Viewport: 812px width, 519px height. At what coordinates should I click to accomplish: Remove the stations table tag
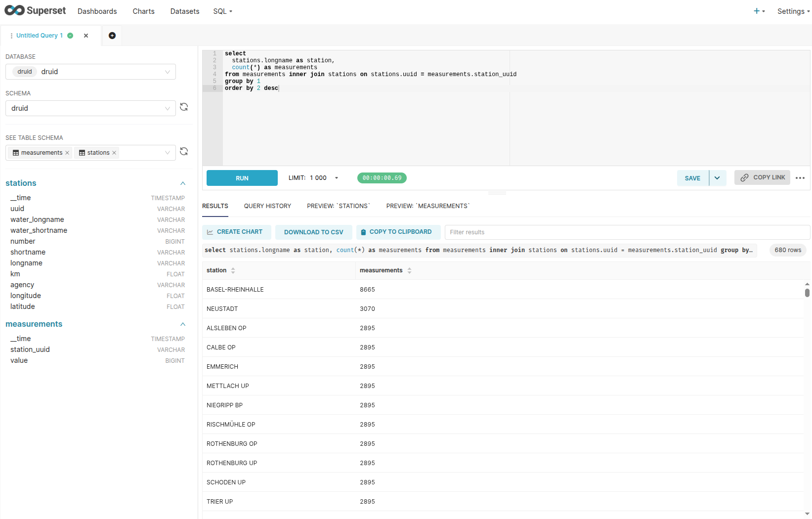[x=114, y=153]
